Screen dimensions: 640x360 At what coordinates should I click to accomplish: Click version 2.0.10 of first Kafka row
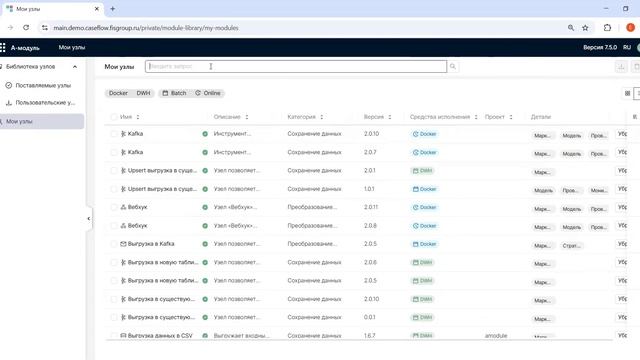coord(371,134)
